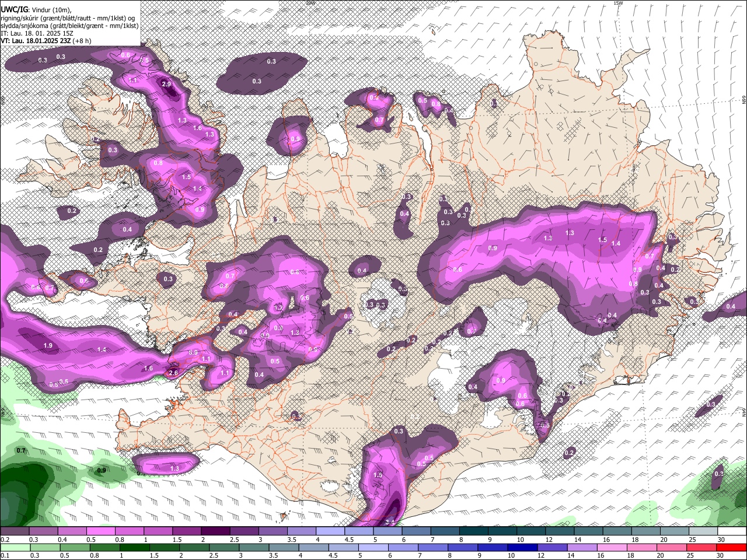Click the '20W' longitude label
The width and height of the screenshot is (747, 560).
(x=310, y=3)
